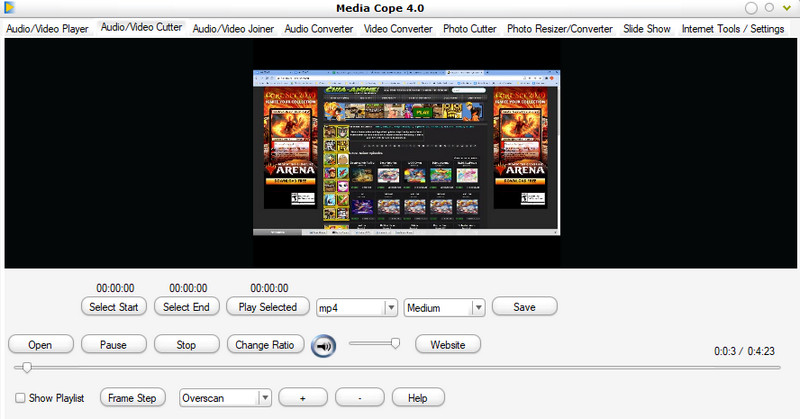Click the Select End button

186,307
